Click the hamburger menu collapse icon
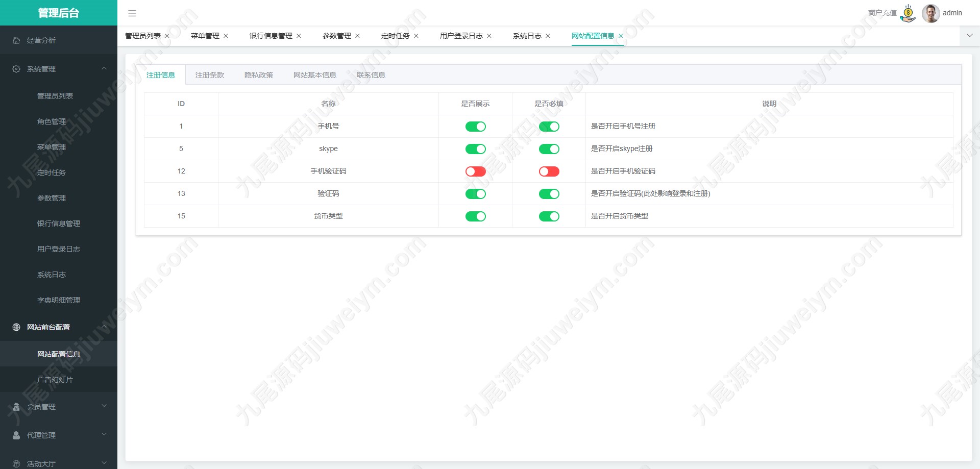This screenshot has height=469, width=980. pyautogui.click(x=132, y=13)
